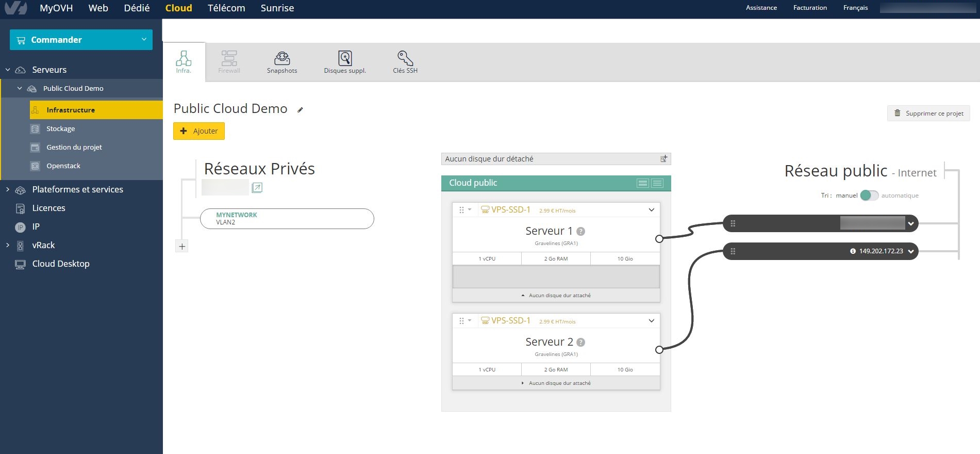
Task: Select Infrastructure in the sidebar
Action: (96, 110)
